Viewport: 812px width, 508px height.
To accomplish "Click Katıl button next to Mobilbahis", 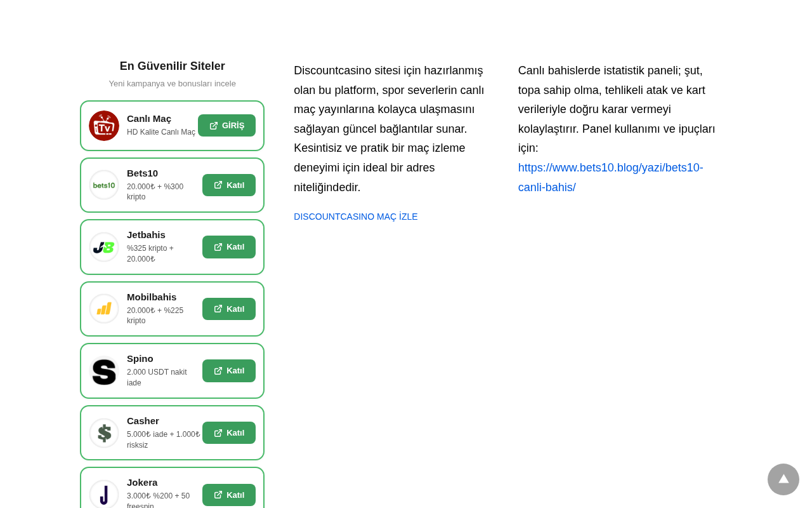I will point(229,309).
